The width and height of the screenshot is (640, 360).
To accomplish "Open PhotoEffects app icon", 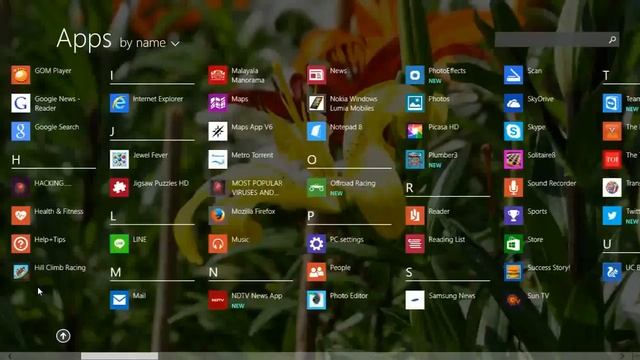I will tap(415, 75).
